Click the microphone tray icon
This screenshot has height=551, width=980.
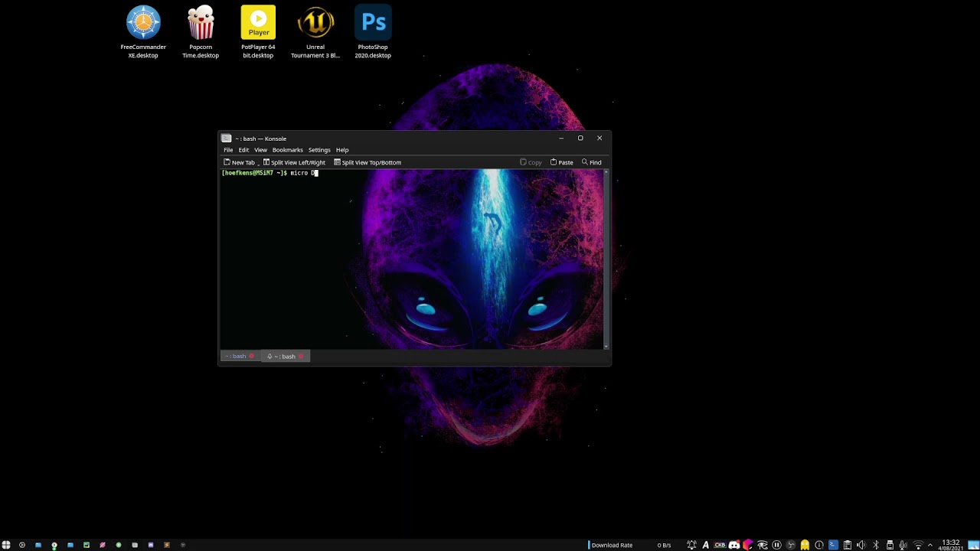click(x=903, y=545)
